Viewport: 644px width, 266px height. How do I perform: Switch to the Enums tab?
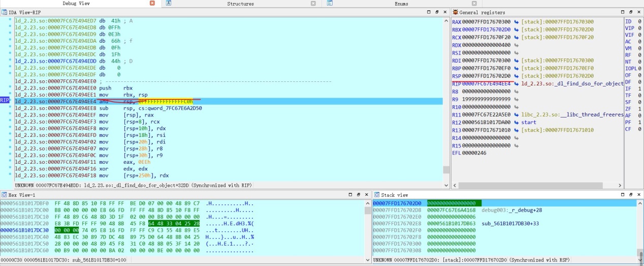point(401,4)
